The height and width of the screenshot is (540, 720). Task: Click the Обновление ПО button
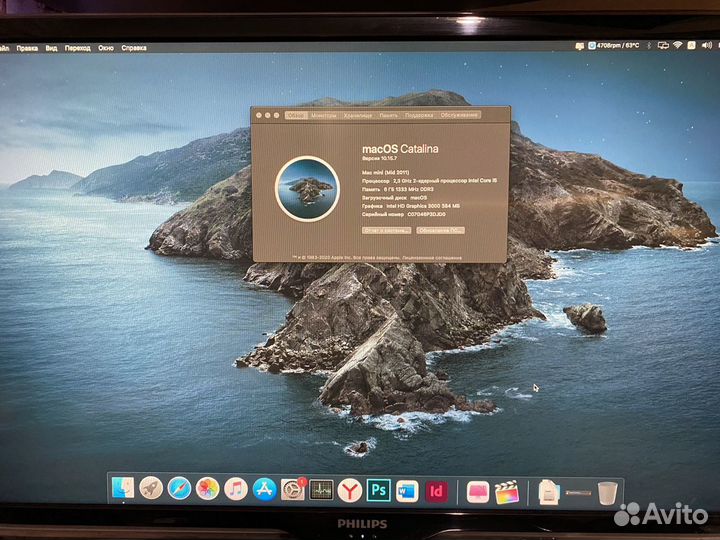[x=440, y=230]
